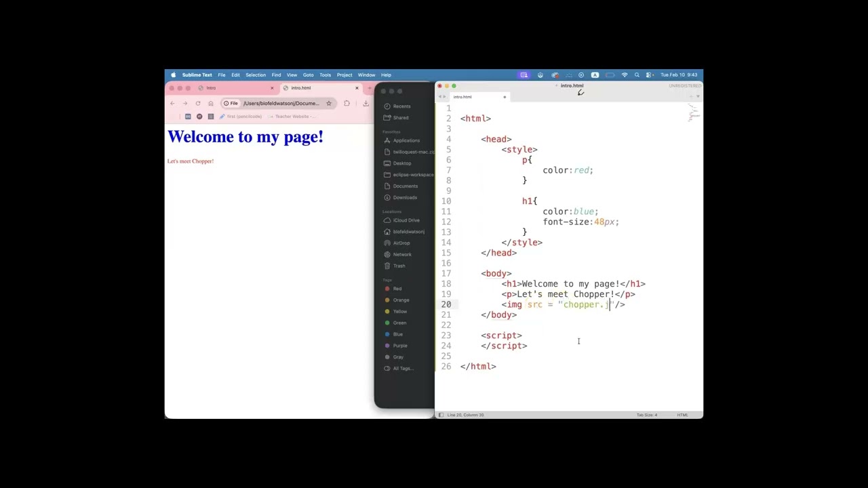Click the browser back arrow
Viewport: 868px width, 488px height.
tap(172, 104)
